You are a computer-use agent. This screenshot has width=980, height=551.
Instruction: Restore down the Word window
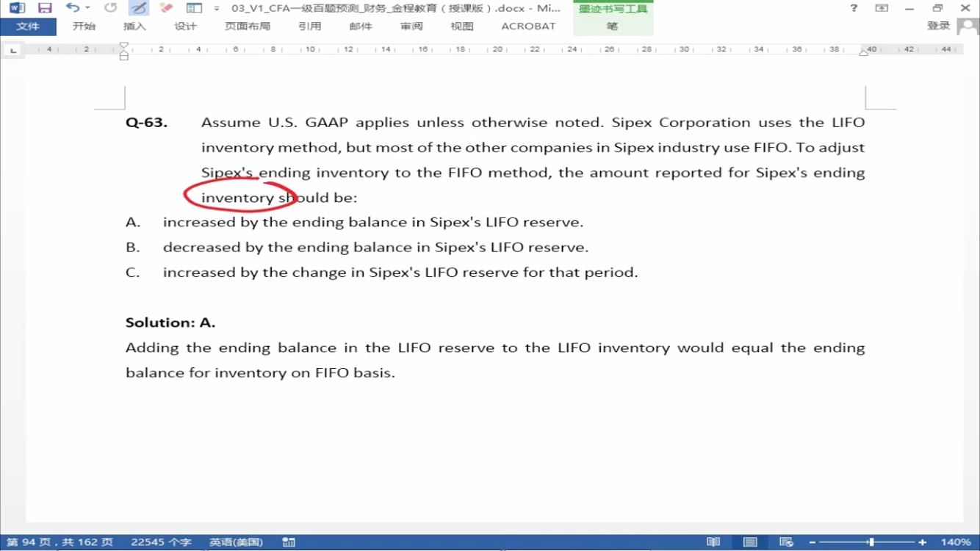pos(937,8)
